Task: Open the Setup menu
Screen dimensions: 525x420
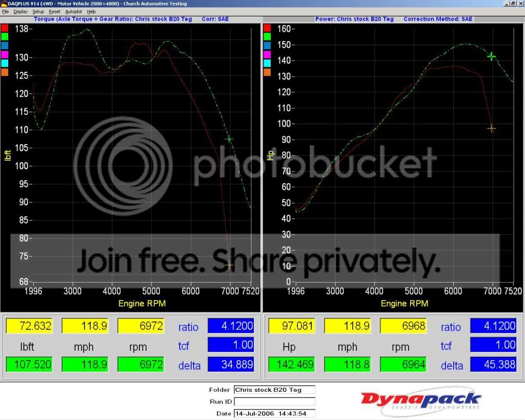Action: coord(38,11)
